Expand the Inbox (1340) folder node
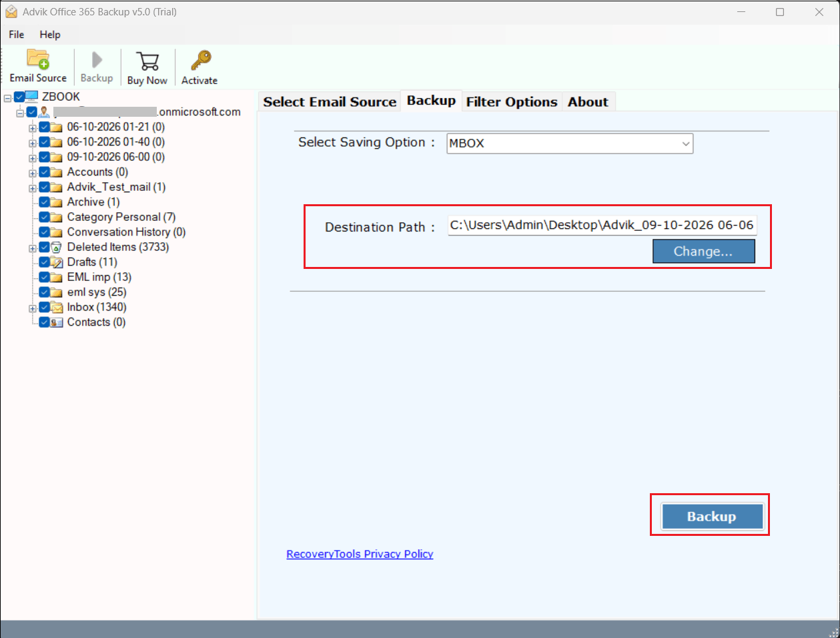This screenshot has height=638, width=840. [32, 308]
